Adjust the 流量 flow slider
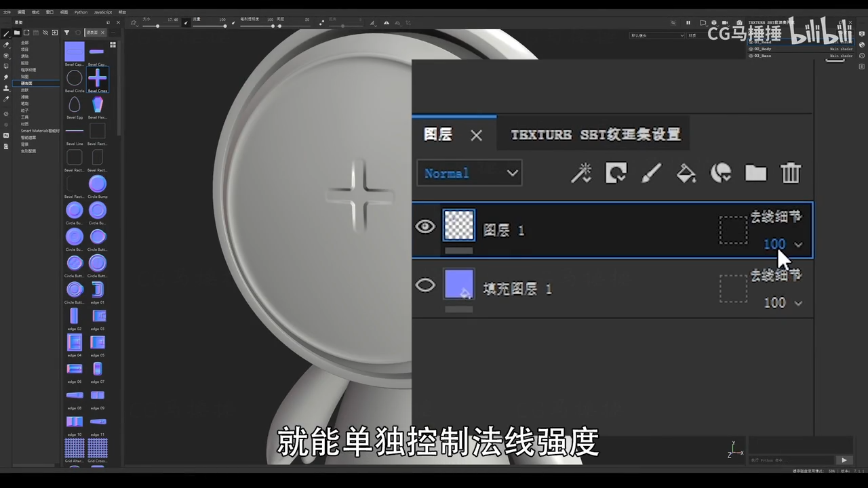This screenshot has width=868, height=488. (209, 26)
